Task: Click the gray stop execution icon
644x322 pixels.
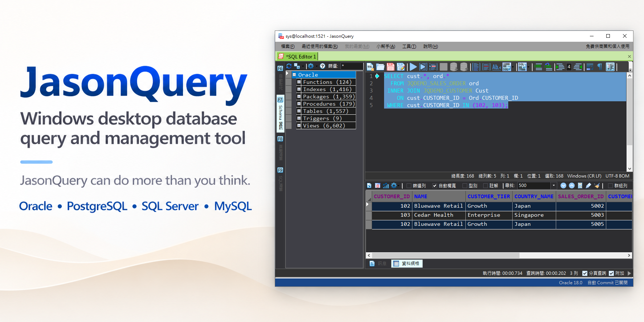Action: (x=443, y=66)
